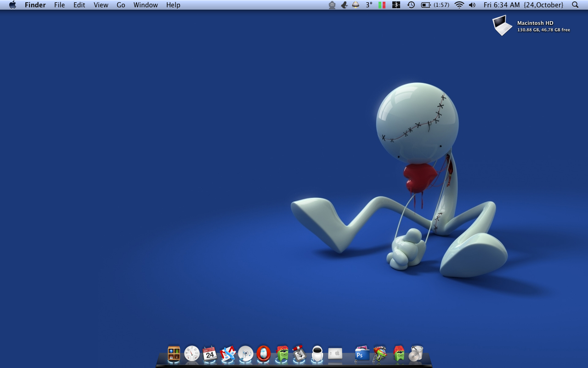Click the ray gun icon in the Dock
588x368 pixels.
[380, 354]
